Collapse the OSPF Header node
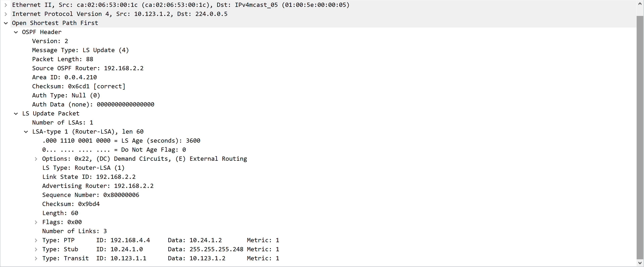The width and height of the screenshot is (644, 267). pos(16,32)
